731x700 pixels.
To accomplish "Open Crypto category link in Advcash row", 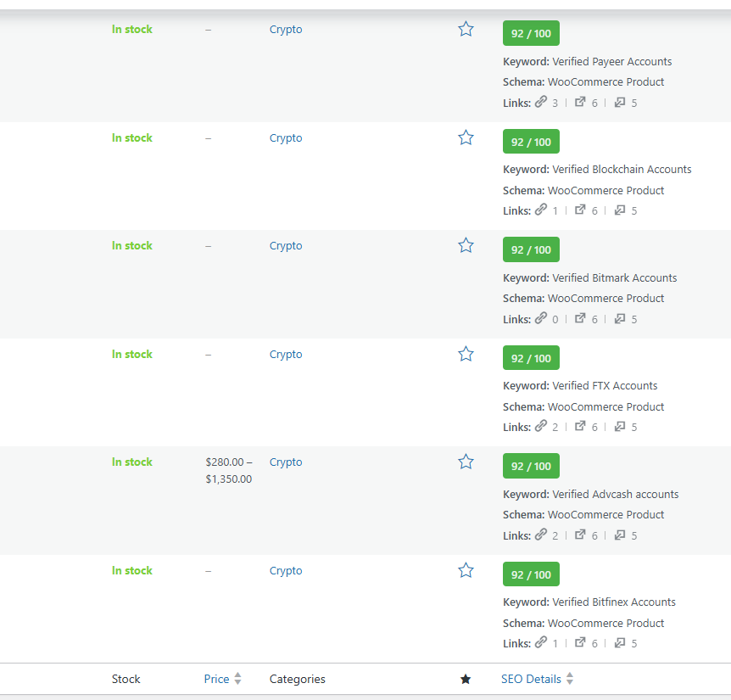I will coord(286,462).
